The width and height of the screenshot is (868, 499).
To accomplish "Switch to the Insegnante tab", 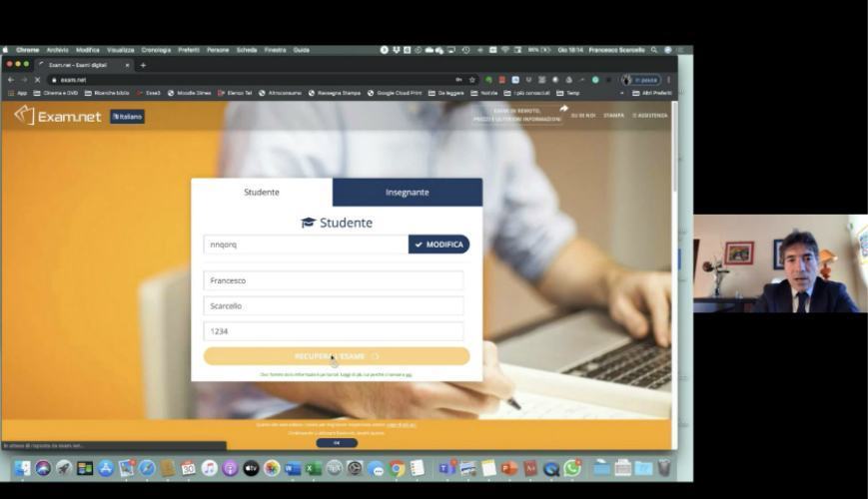I will coord(407,193).
